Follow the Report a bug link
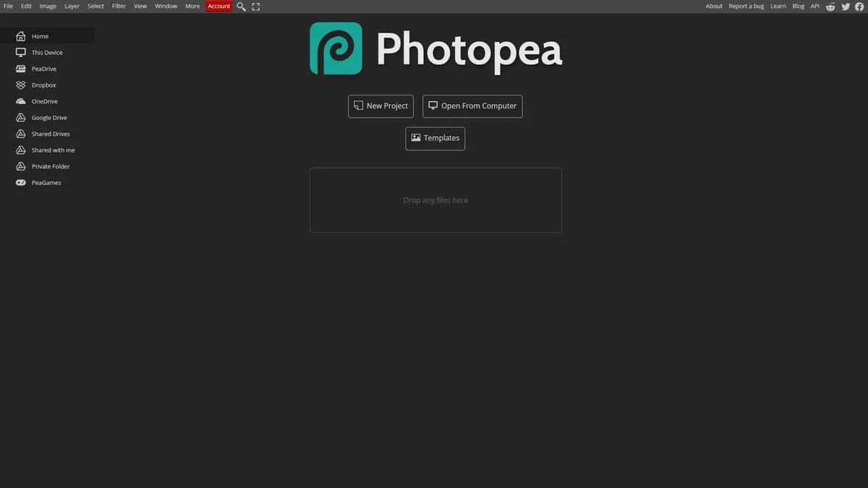The width and height of the screenshot is (868, 488). coord(746,7)
